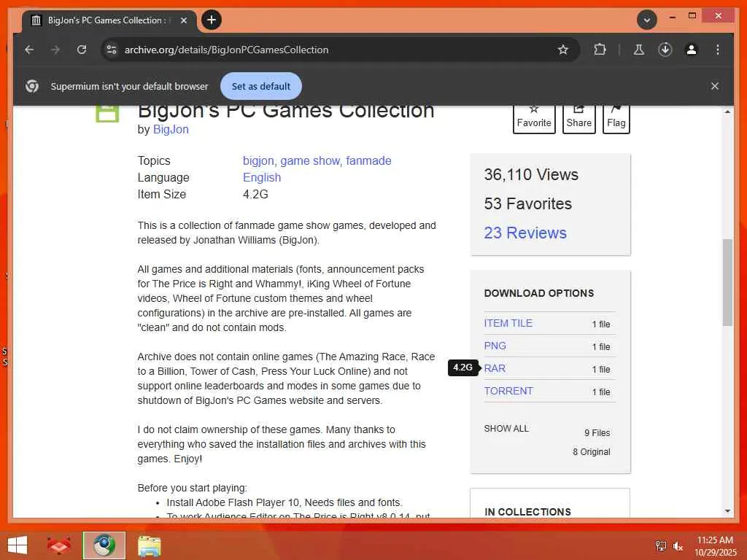Click the Item Size value 4.2G

point(255,194)
